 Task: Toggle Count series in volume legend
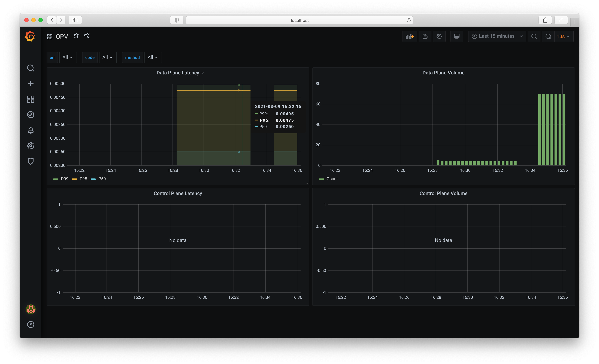coord(332,179)
